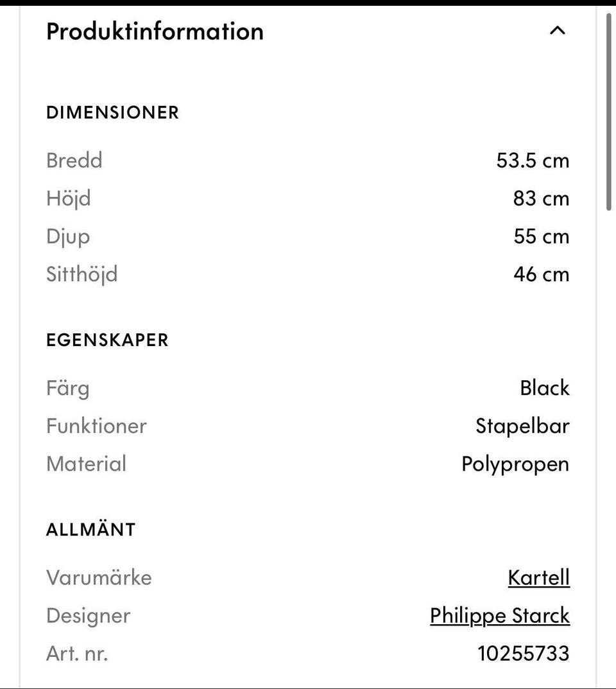
Task: Click the Funktioner label
Action: pos(96,426)
